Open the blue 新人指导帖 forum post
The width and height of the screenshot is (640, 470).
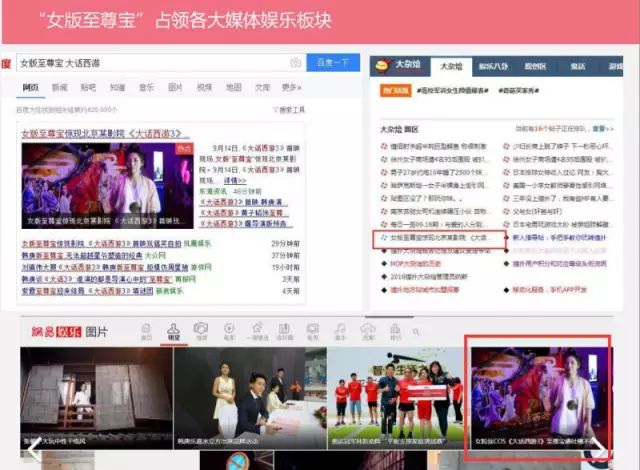pyautogui.click(x=559, y=237)
